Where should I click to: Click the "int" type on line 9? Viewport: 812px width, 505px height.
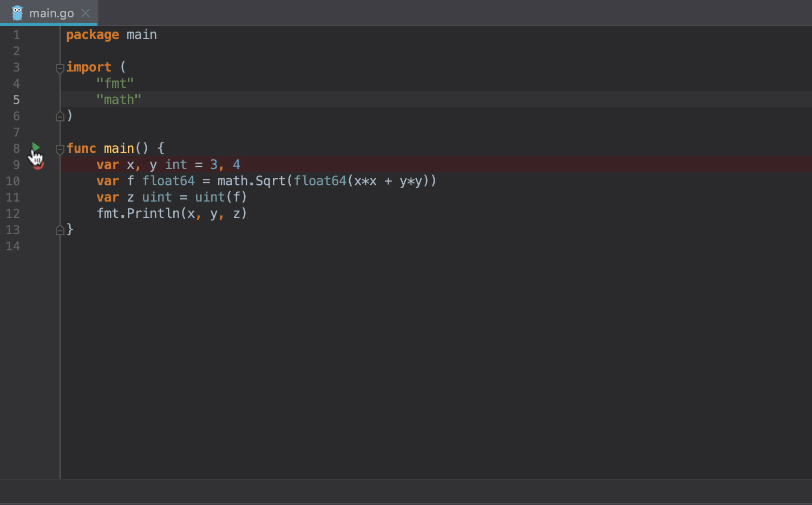pos(176,165)
